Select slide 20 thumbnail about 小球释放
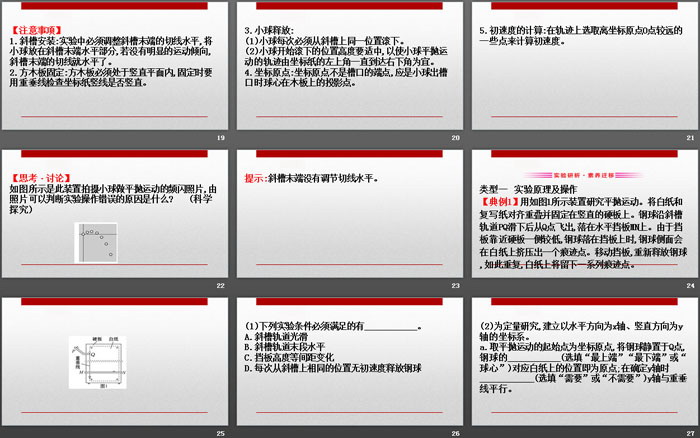 (x=350, y=66)
